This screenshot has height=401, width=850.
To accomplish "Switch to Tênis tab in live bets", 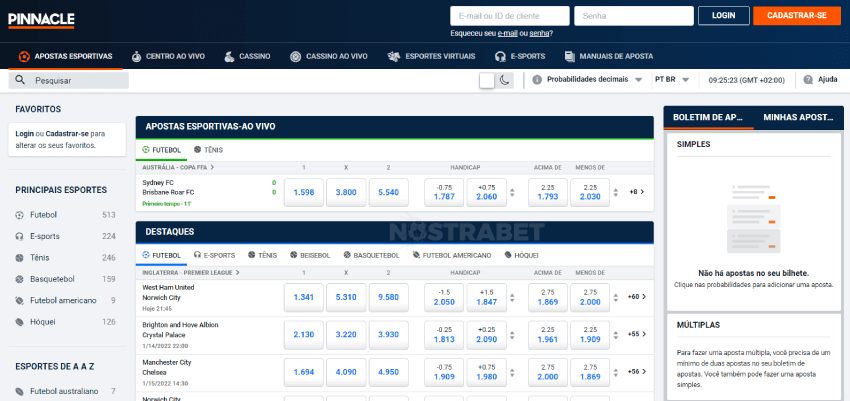I will point(208,150).
